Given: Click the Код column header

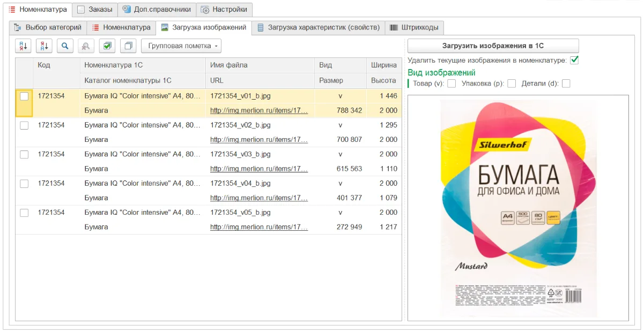Looking at the screenshot, I should tap(56, 65).
